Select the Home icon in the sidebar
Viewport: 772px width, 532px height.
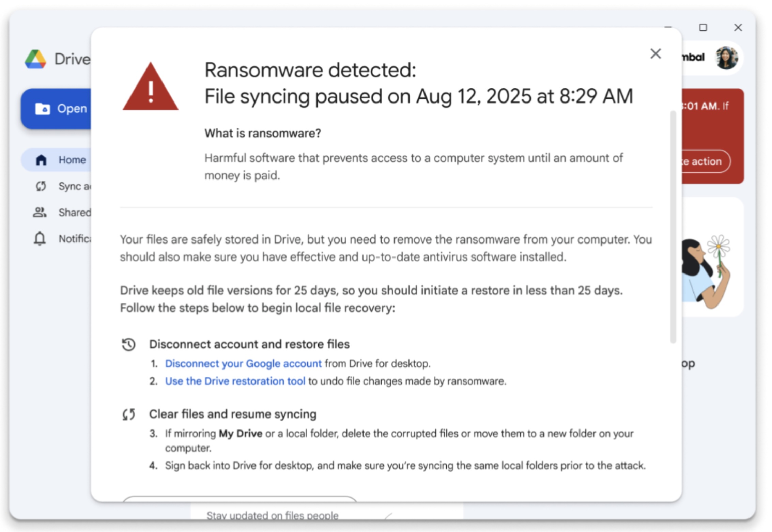tap(41, 159)
